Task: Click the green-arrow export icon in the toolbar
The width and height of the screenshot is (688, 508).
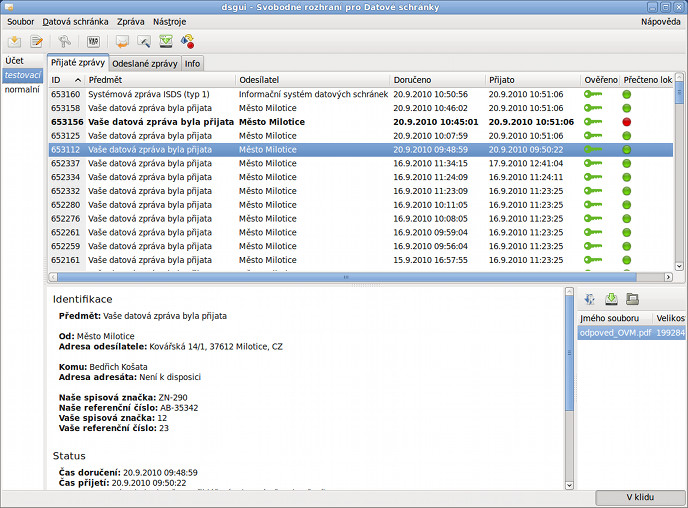Action: [x=166, y=41]
